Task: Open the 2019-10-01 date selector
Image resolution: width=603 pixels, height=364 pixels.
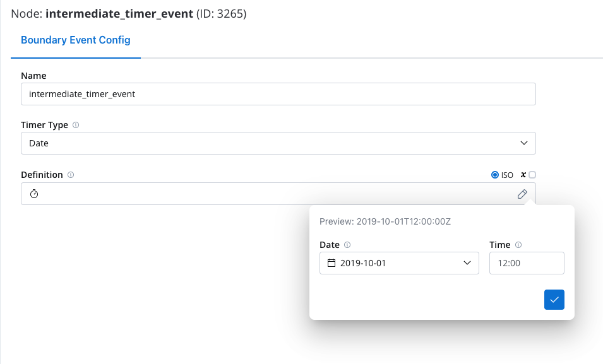Action: [399, 263]
